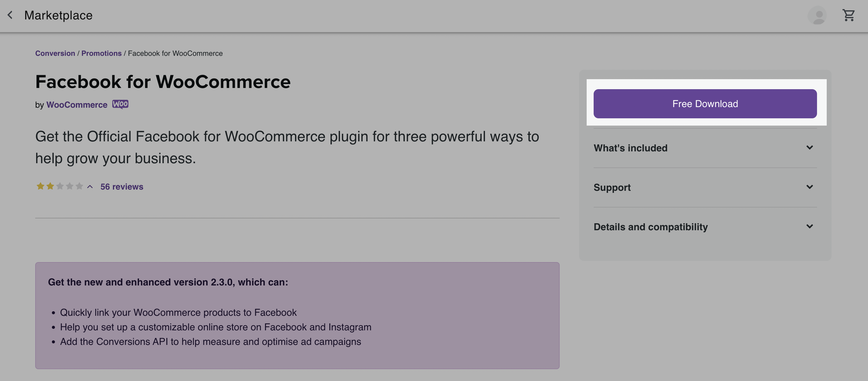This screenshot has width=868, height=381.
Task: Open the Conversion breadcrumb link
Action: point(55,53)
